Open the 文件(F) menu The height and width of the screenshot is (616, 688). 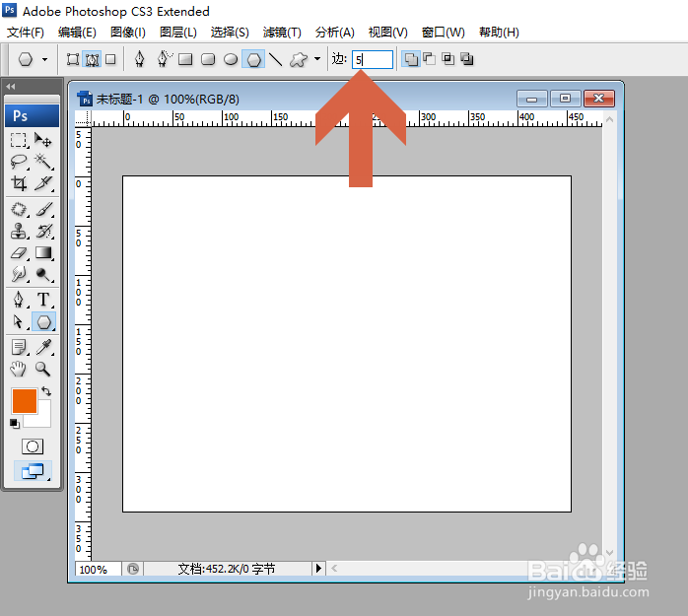[x=26, y=32]
